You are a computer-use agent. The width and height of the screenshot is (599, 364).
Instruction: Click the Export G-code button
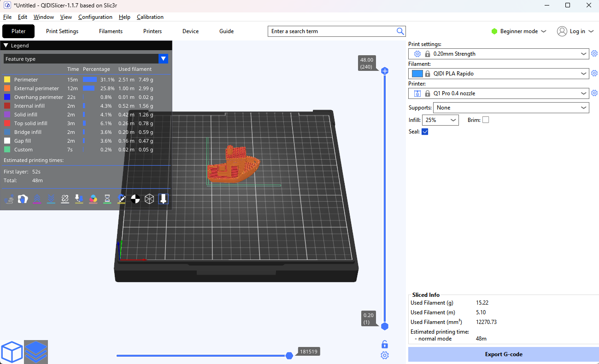coord(503,354)
